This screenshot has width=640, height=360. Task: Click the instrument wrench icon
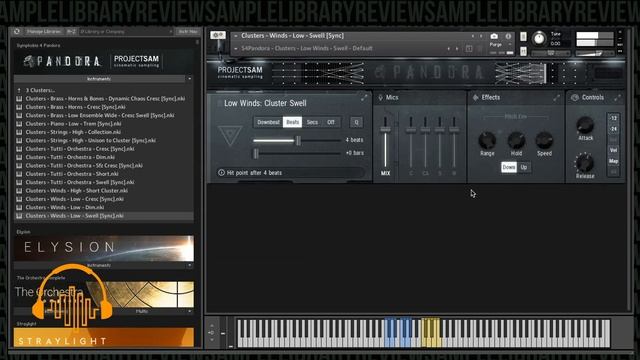pyautogui.click(x=218, y=36)
